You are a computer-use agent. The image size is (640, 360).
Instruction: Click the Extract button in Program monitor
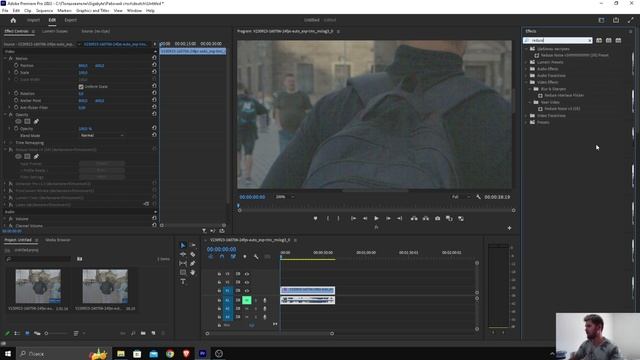pyautogui.click(x=426, y=218)
